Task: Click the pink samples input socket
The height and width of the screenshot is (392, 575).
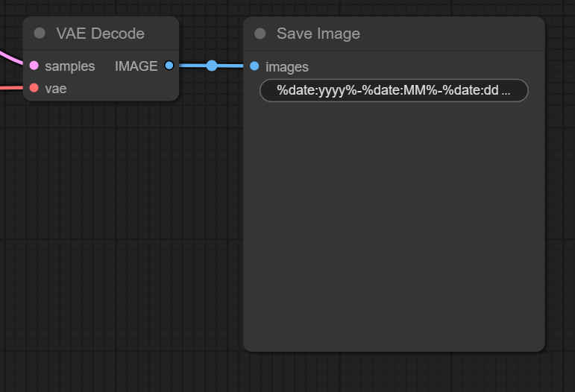Action: click(x=34, y=66)
